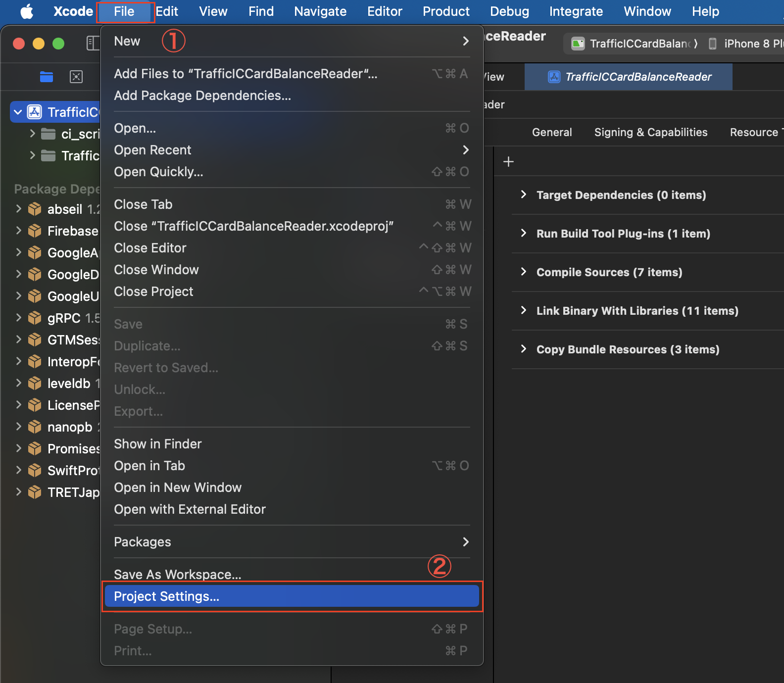This screenshot has width=784, height=683.
Task: Open the Open Recent submenu
Action: click(x=292, y=150)
